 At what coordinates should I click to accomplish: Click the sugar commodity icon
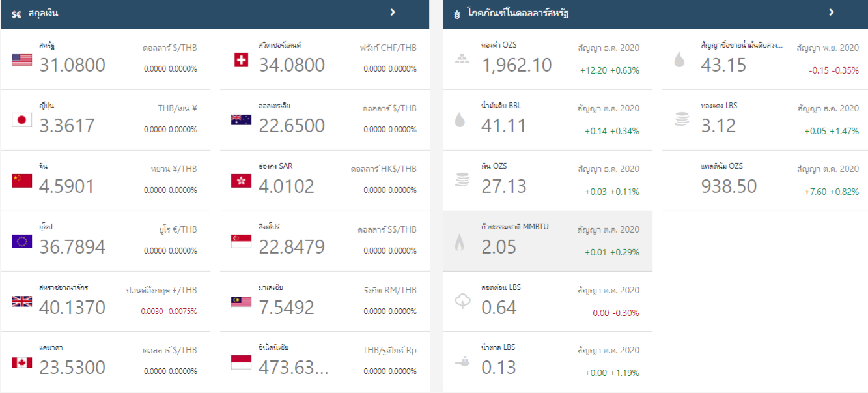click(x=461, y=360)
